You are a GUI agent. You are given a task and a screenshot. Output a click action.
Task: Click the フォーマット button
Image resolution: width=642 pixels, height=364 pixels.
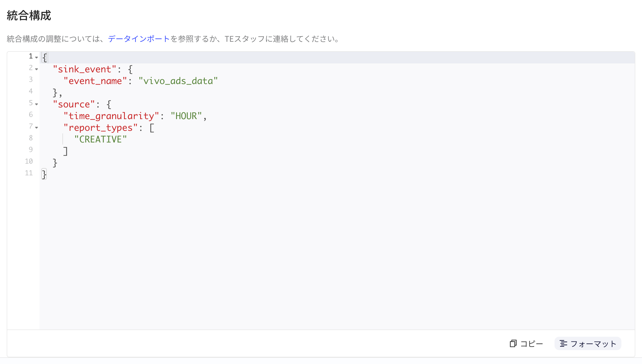(588, 344)
